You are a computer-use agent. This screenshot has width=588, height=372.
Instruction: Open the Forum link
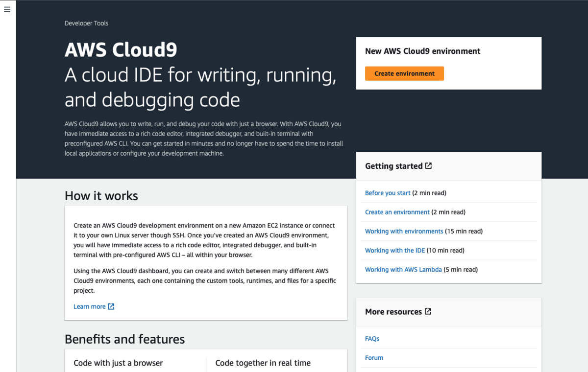(x=374, y=358)
